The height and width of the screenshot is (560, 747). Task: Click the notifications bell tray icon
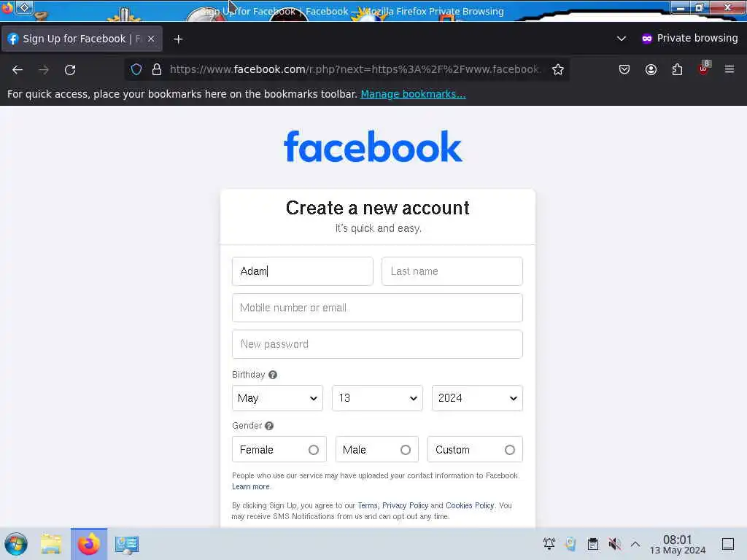549,543
